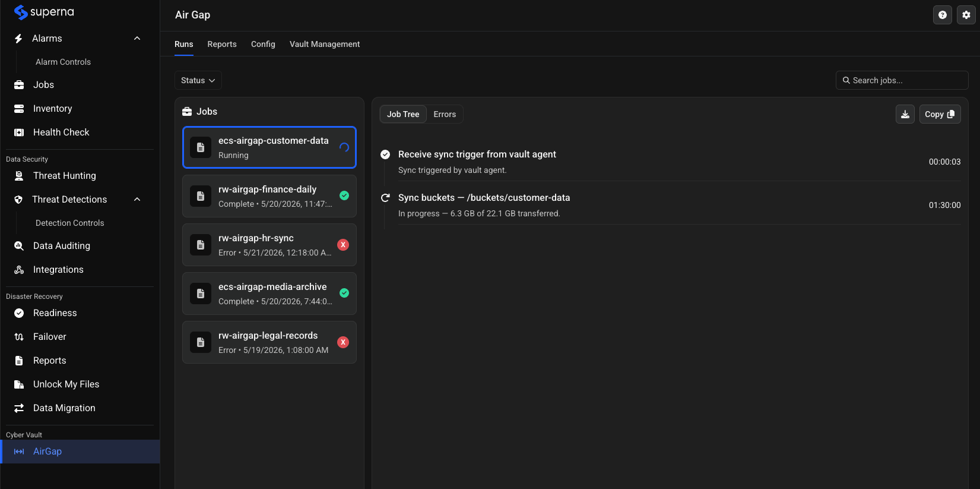Click the red error badge on rw-airgap-hr-sync
Screen dimensions: 980x489
343,245
